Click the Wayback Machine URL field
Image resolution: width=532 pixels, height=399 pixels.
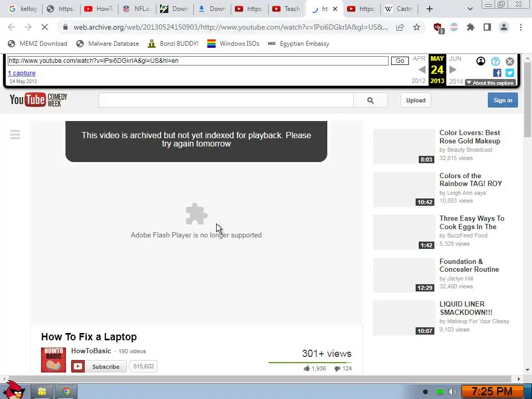198,61
